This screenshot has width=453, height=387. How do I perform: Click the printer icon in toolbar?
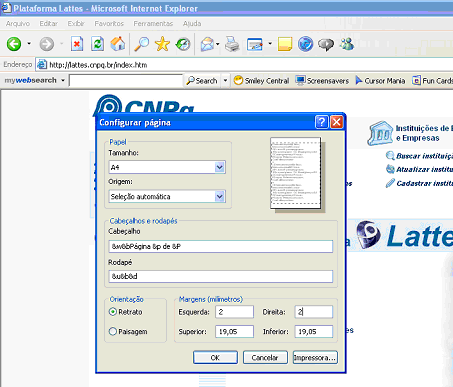[x=232, y=44]
